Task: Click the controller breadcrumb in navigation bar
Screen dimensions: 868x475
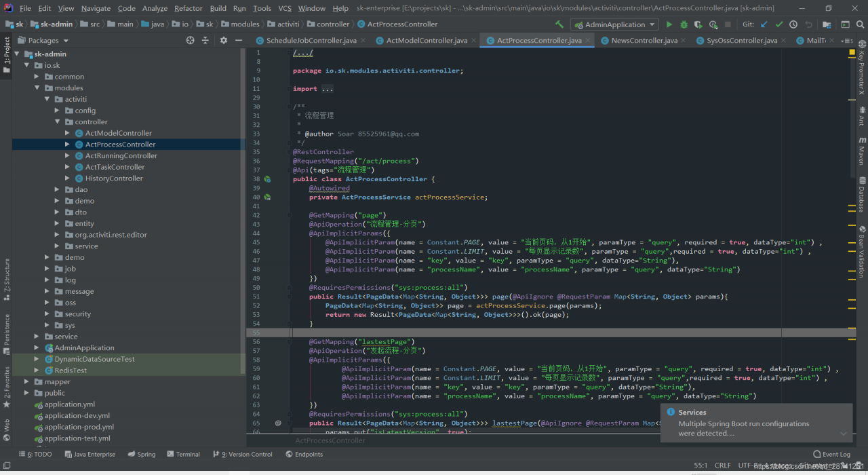Action: click(x=328, y=24)
